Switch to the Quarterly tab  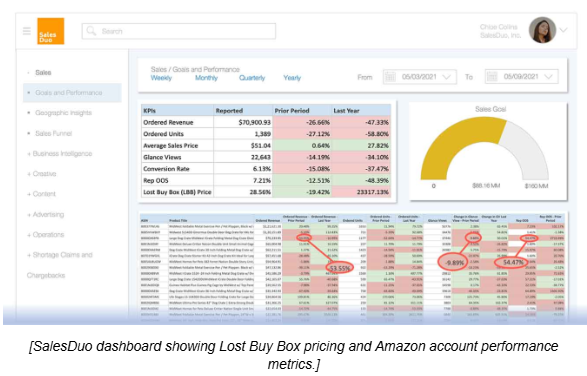point(252,78)
